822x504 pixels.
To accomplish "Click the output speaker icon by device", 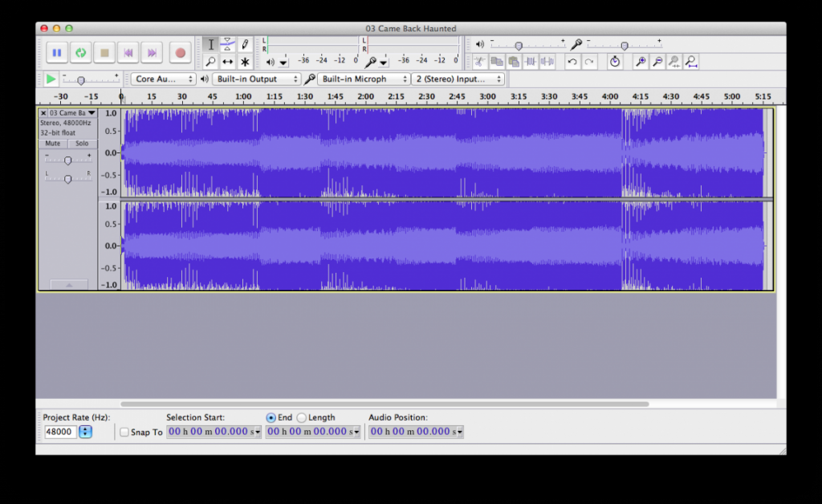I will (x=205, y=79).
